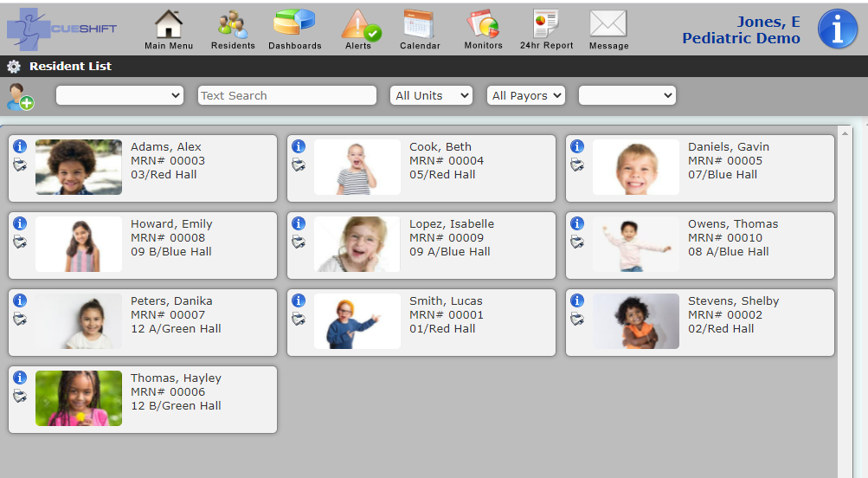Select resident name Stevens, Shelby
Image resolution: width=868 pixels, height=478 pixels.
click(734, 301)
